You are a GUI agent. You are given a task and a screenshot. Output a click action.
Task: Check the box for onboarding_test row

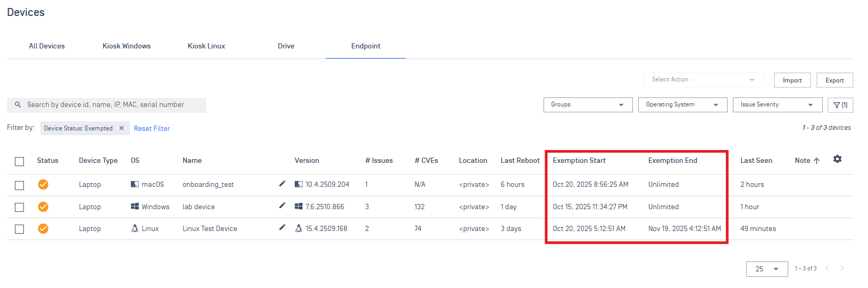[20, 185]
